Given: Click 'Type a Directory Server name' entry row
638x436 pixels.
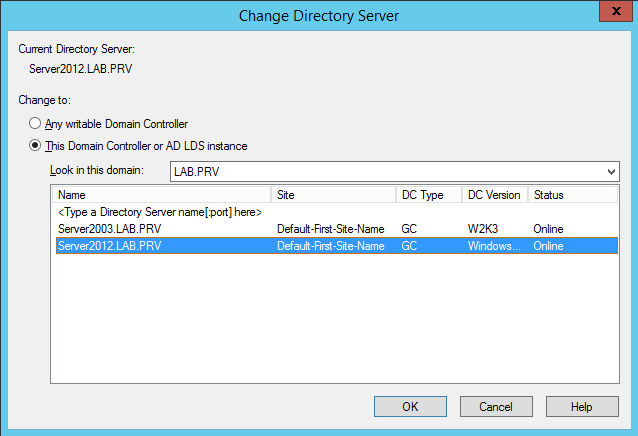Looking at the screenshot, I should (160, 212).
